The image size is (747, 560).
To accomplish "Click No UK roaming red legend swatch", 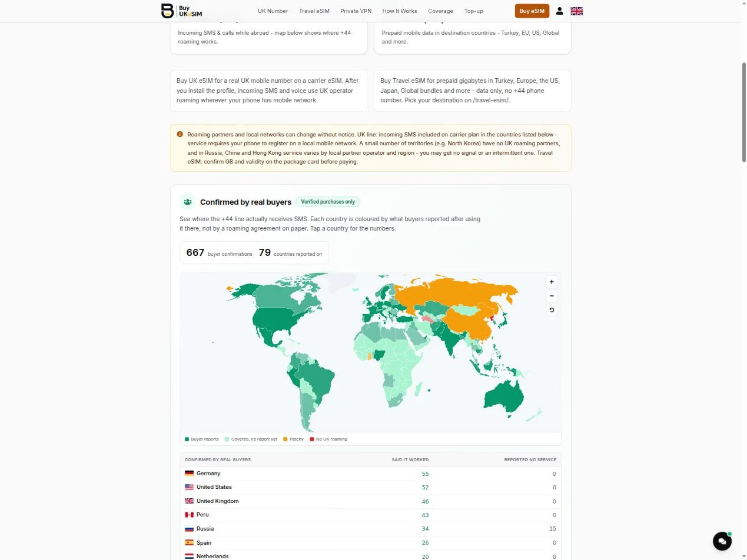I will [x=312, y=439].
